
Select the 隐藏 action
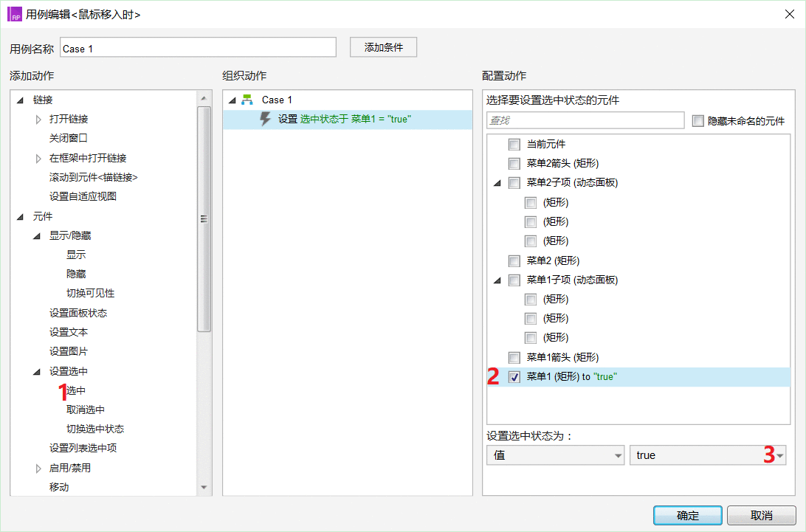pos(76,274)
